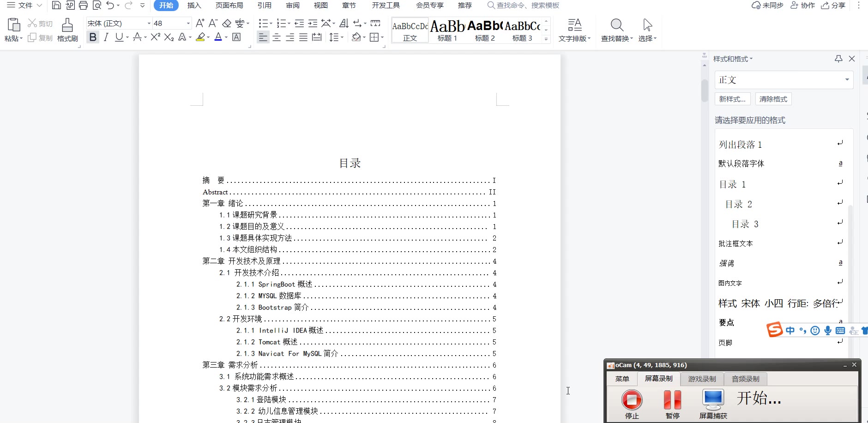Click the search commands and templates field
This screenshot has height=423, width=868.
click(524, 6)
